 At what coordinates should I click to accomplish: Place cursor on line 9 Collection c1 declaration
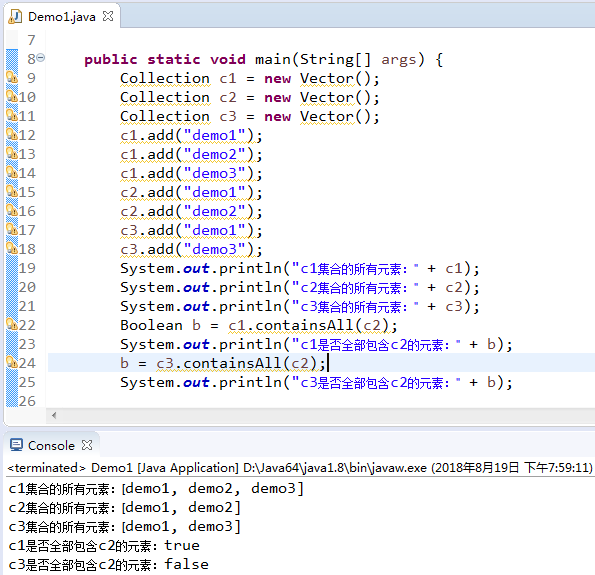coord(250,79)
